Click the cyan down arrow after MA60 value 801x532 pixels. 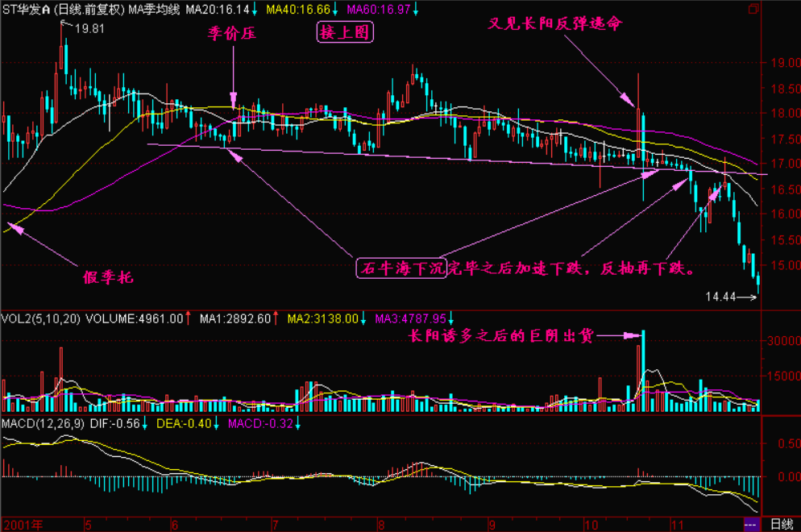coord(417,10)
